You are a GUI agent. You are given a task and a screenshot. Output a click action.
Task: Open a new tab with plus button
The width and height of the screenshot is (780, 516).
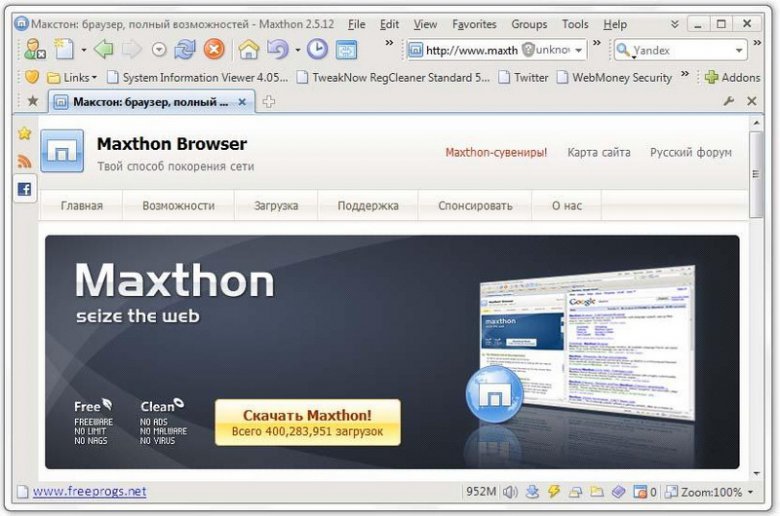[269, 101]
